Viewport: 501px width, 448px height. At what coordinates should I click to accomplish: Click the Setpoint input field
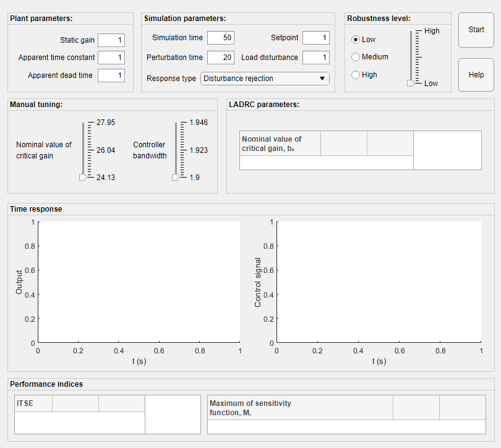(316, 38)
